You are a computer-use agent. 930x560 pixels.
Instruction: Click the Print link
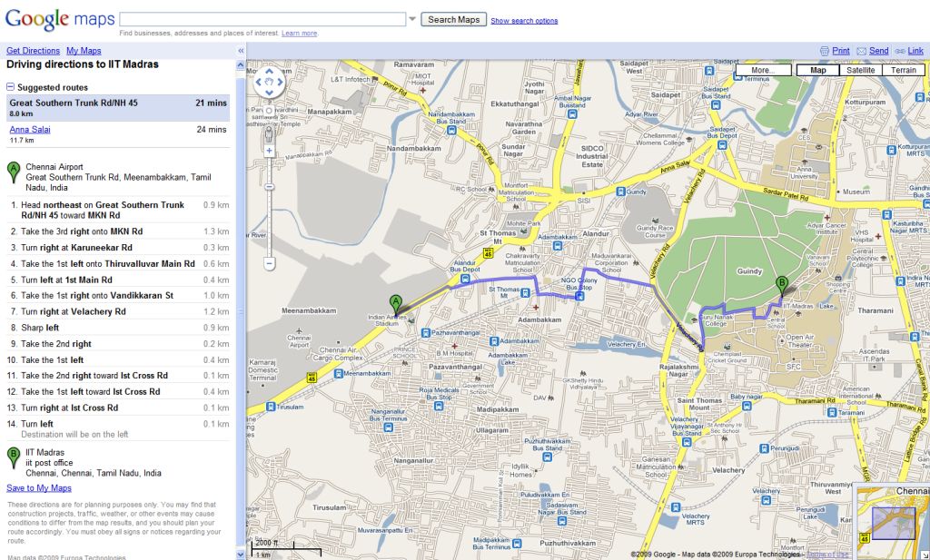click(x=840, y=51)
